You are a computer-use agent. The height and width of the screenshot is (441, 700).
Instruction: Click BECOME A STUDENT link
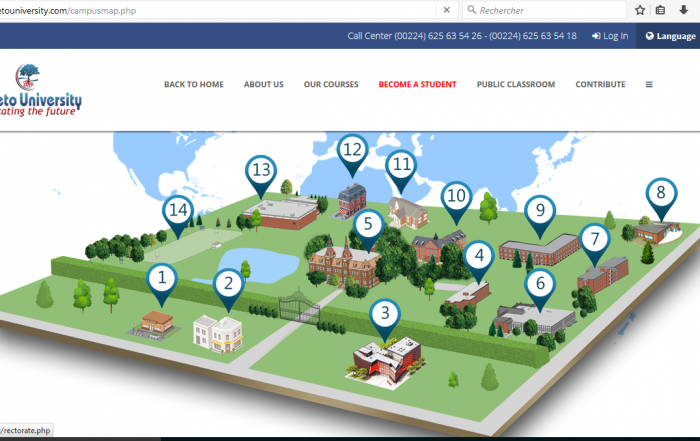[417, 85]
